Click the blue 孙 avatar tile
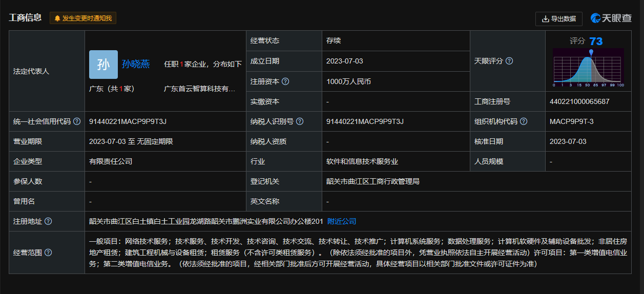Screen dimensions: 644x294 [103, 65]
